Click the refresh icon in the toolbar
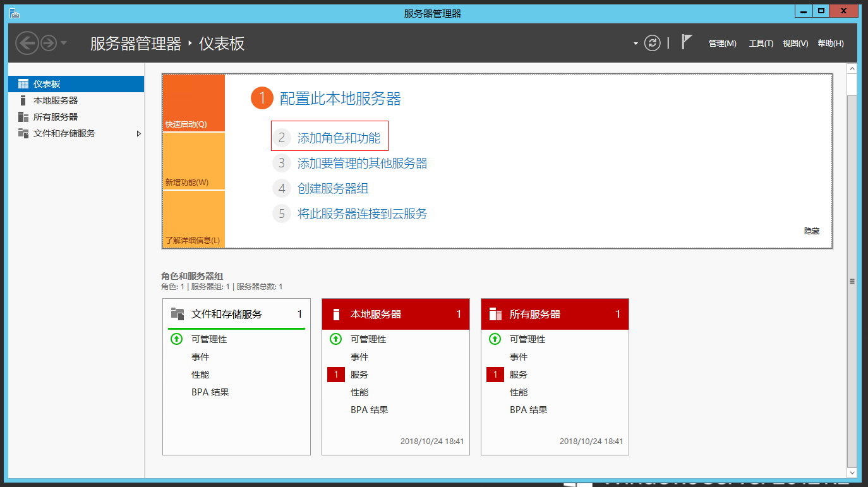The height and width of the screenshot is (487, 868). [x=652, y=43]
